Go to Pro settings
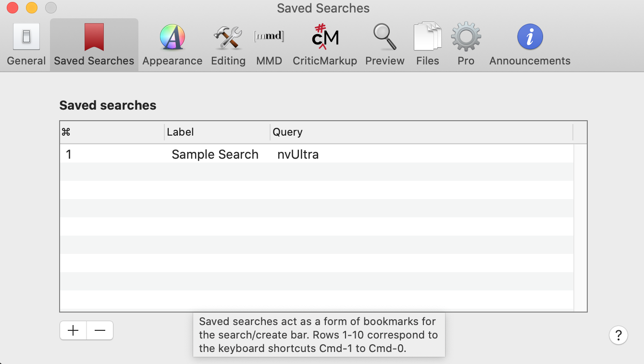Image resolution: width=644 pixels, height=364 pixels. tap(466, 45)
